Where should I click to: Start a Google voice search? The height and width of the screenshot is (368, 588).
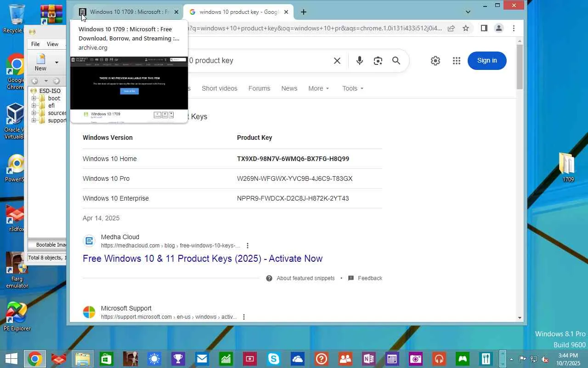point(360,61)
